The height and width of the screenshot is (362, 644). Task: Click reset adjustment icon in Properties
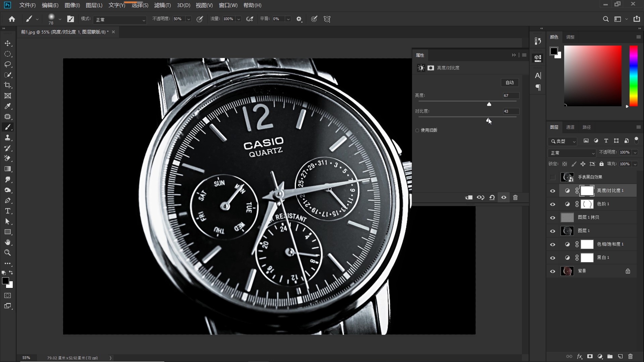pyautogui.click(x=492, y=197)
